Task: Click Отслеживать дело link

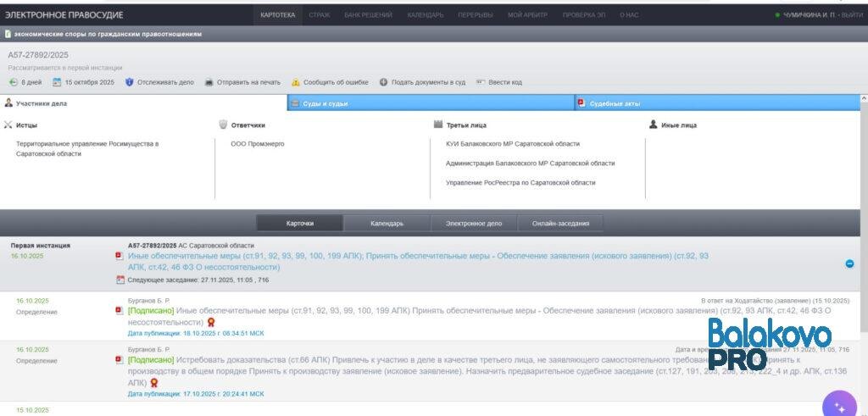Action: click(x=165, y=82)
